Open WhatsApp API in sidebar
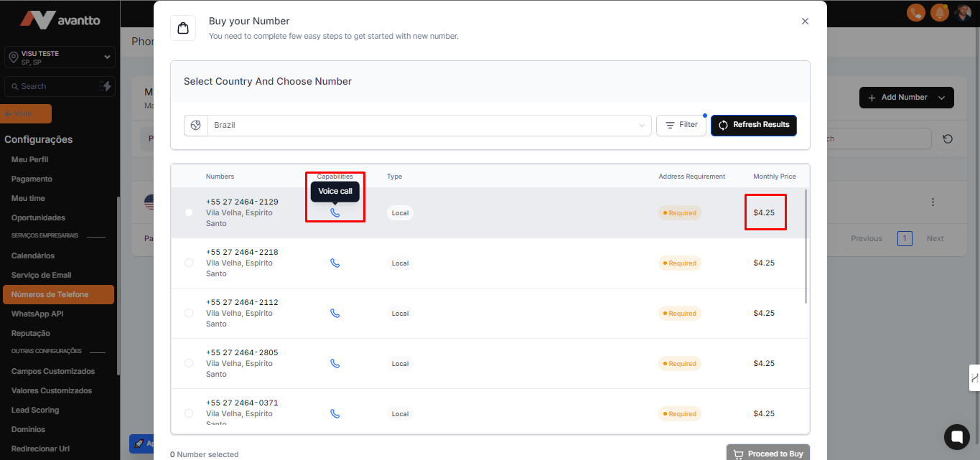 coord(37,314)
